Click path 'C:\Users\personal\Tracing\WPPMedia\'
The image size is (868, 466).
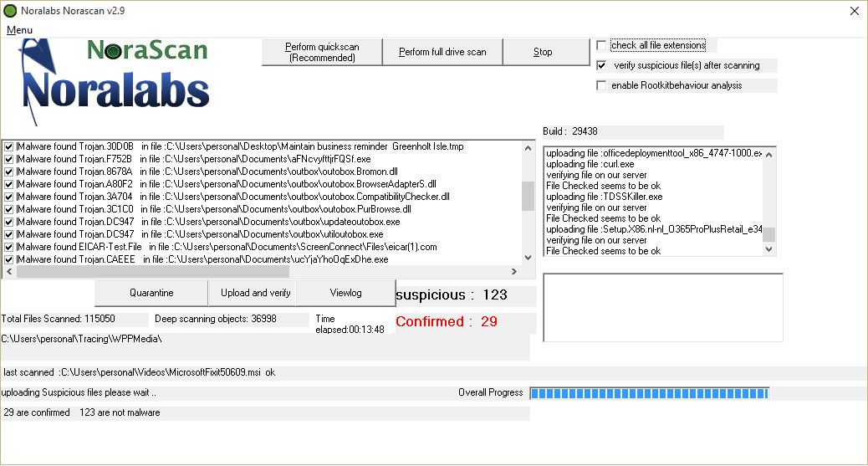pyautogui.click(x=81, y=339)
